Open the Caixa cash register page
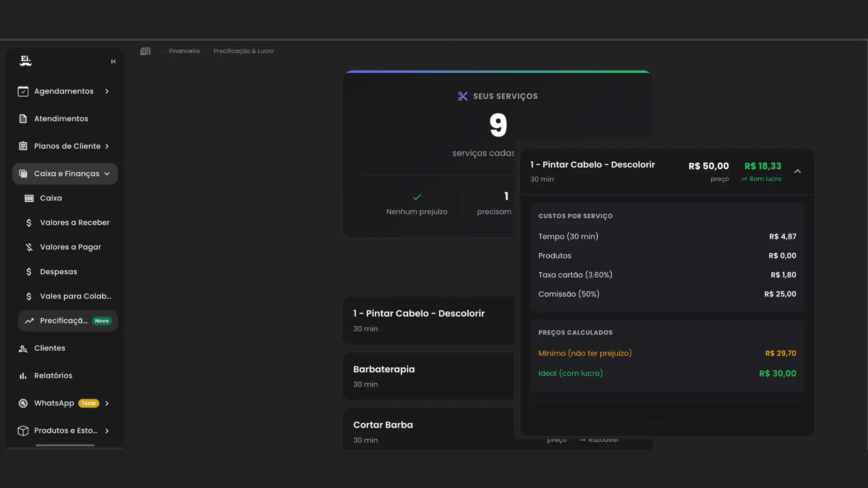The width and height of the screenshot is (868, 488). point(51,198)
